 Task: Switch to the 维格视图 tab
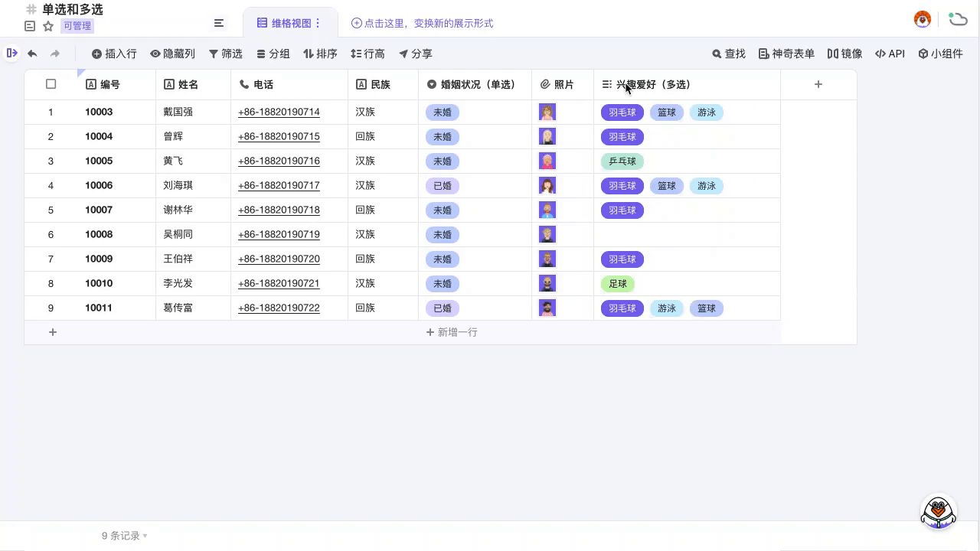tap(289, 23)
